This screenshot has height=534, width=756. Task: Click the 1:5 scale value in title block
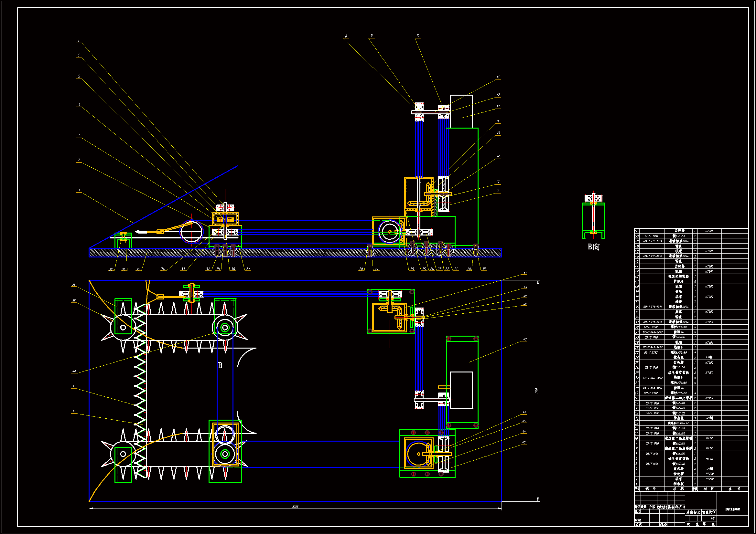(x=713, y=518)
